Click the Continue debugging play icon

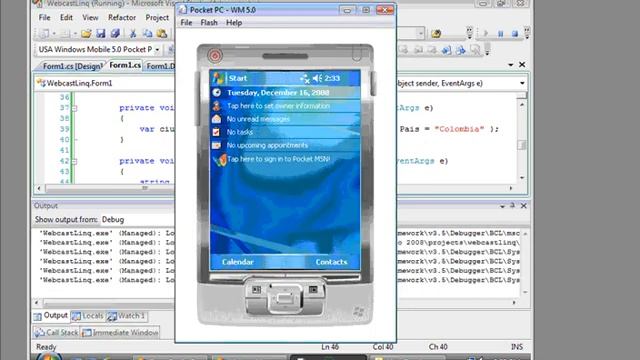click(x=486, y=33)
